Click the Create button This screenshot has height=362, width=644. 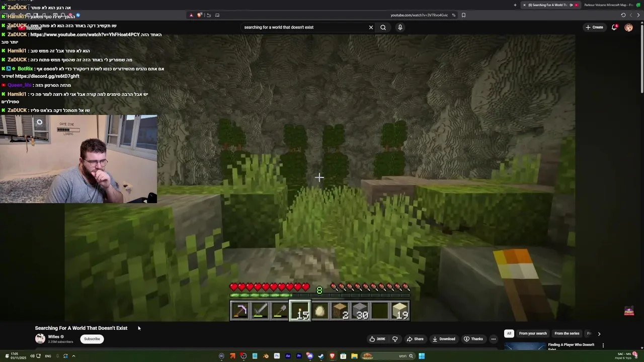pyautogui.click(x=594, y=27)
